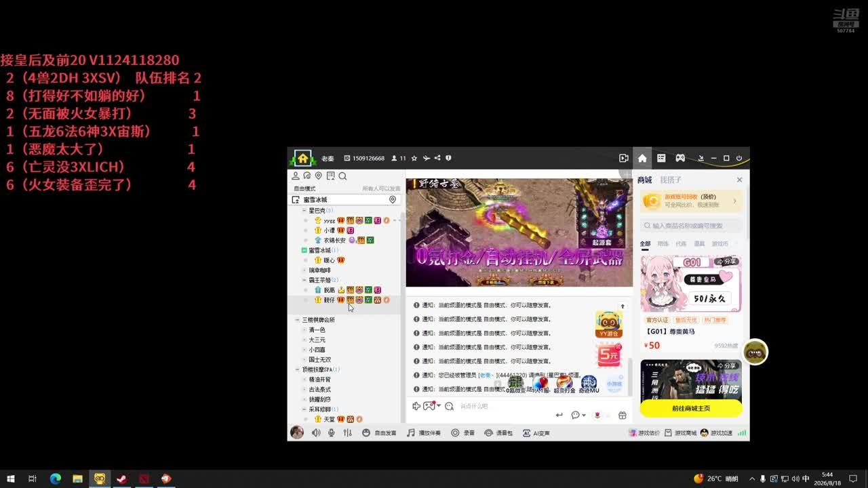Select the 陪练 category tab in the shop
Image resolution: width=868 pixels, height=488 pixels.
(663, 243)
